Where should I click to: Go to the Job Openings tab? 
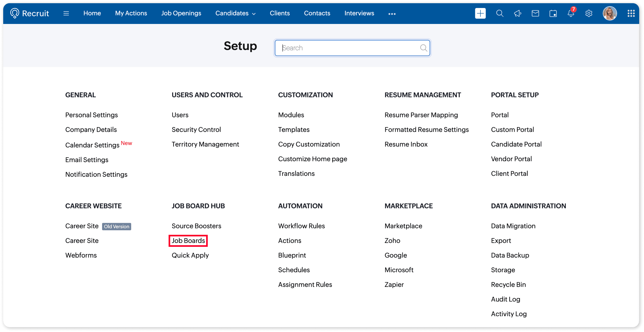click(181, 13)
